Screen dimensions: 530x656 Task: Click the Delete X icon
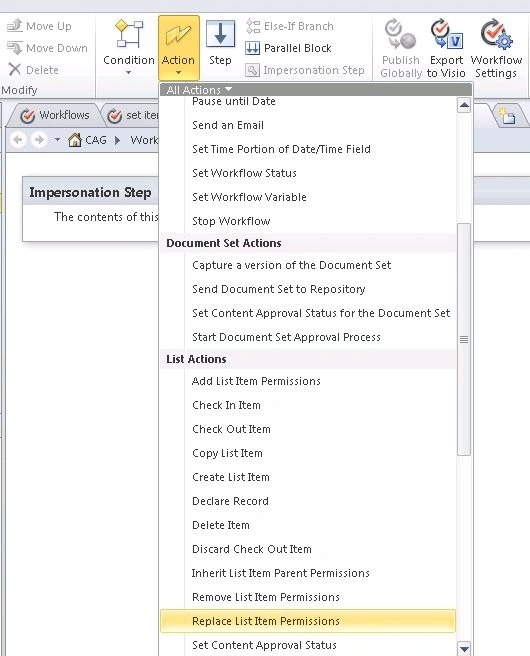click(x=15, y=69)
